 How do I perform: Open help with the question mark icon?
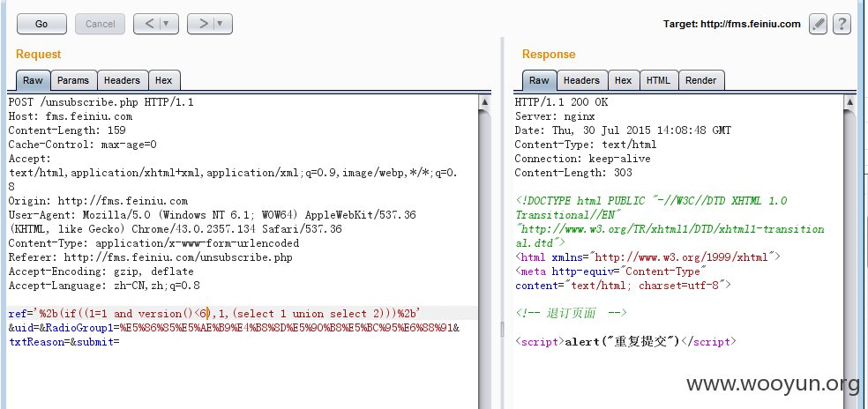842,24
